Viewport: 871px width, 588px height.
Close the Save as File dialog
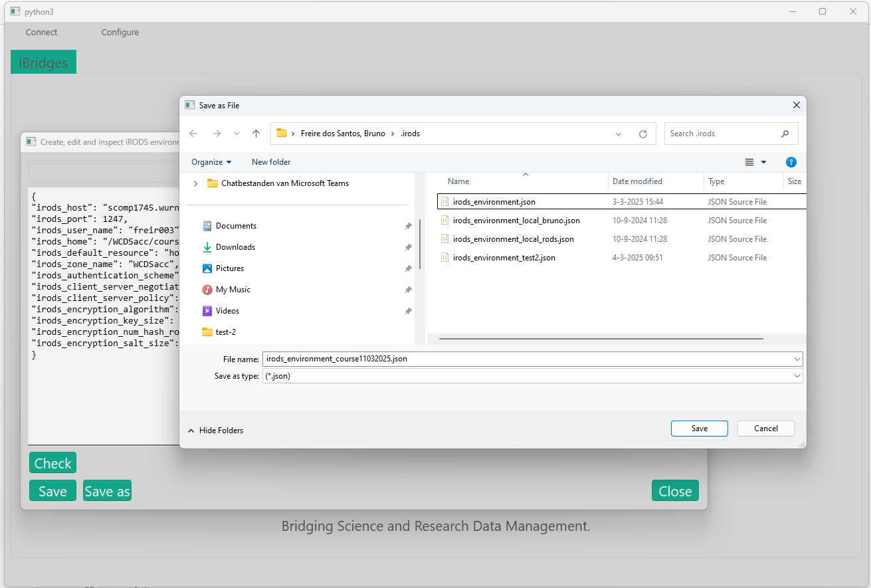(797, 105)
